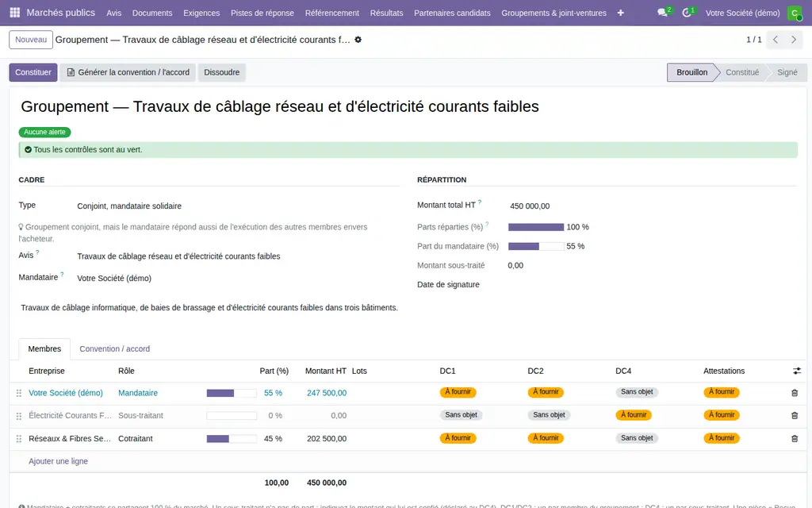Open the gear actions menu beside title
This screenshot has height=508, width=812.
(x=358, y=40)
